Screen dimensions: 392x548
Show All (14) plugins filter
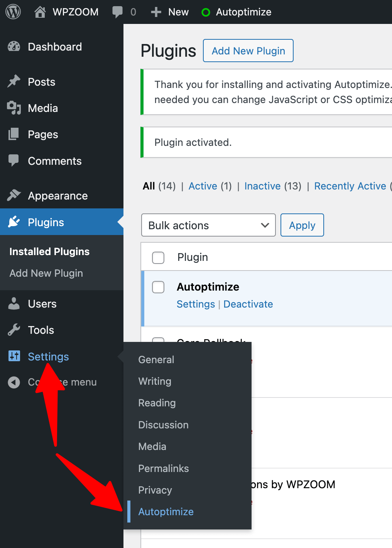tap(159, 186)
